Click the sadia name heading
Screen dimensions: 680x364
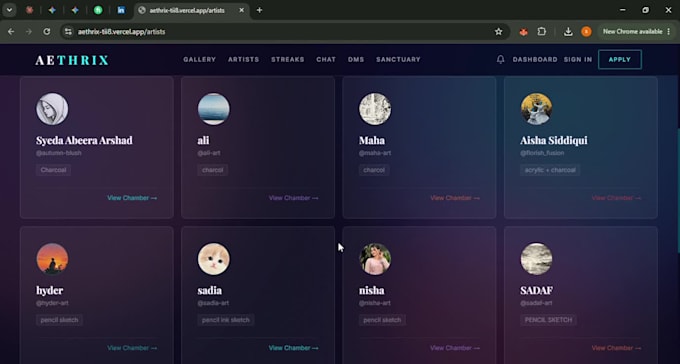[209, 290]
